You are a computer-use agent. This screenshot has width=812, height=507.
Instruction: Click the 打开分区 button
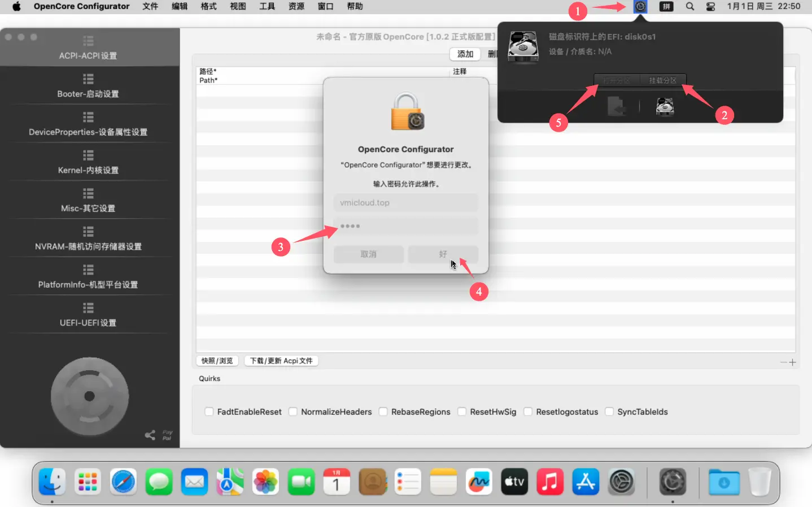617,80
